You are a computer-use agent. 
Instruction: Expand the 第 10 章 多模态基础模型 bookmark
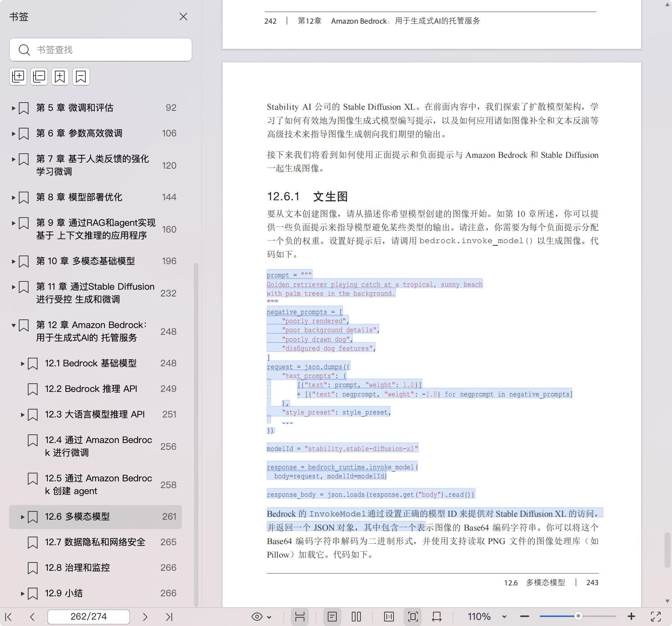(14, 262)
